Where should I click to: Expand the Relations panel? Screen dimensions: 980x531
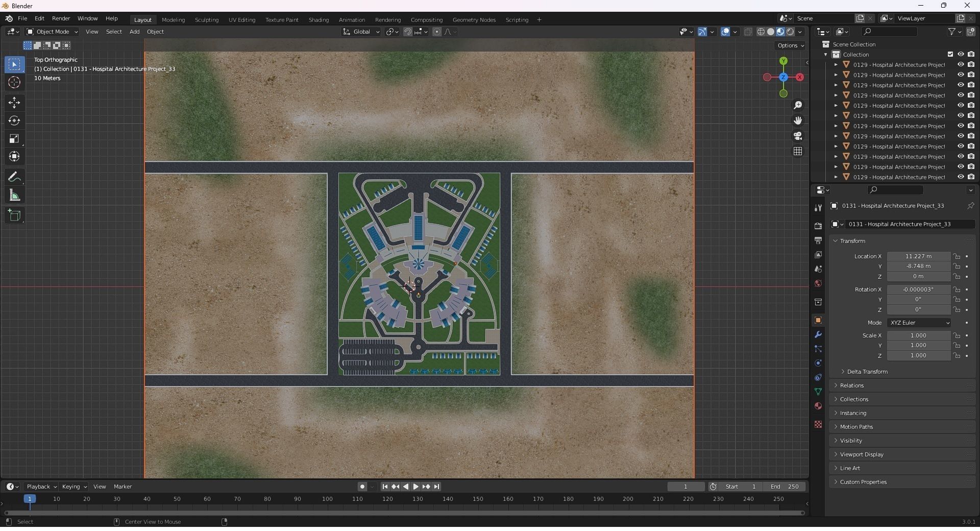point(902,385)
